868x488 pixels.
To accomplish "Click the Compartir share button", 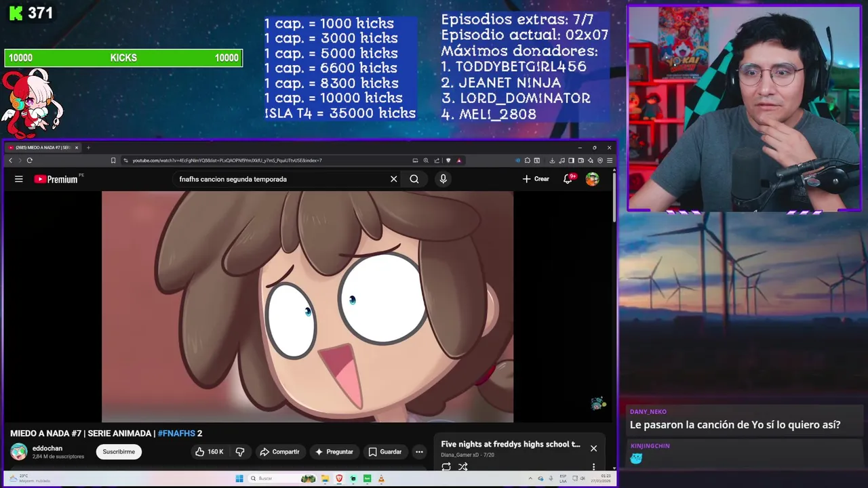I will coord(279,452).
